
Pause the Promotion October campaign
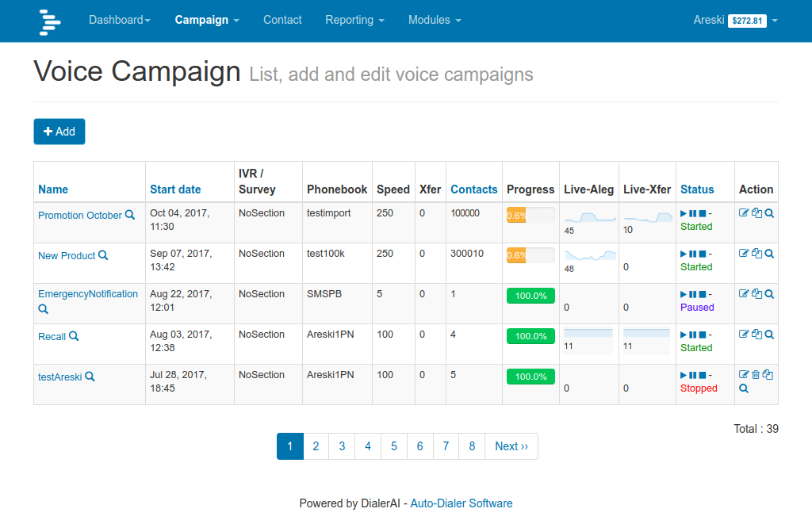click(692, 213)
